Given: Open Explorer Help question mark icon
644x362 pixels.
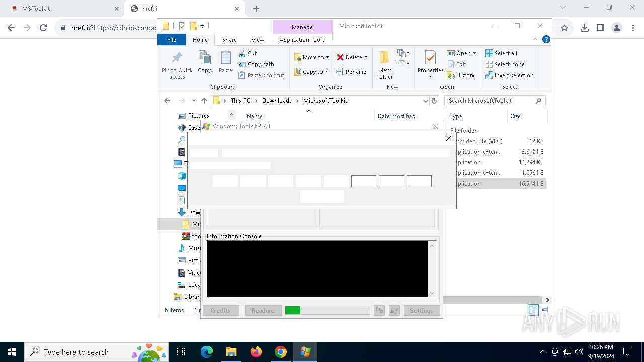Looking at the screenshot, I should (546, 39).
